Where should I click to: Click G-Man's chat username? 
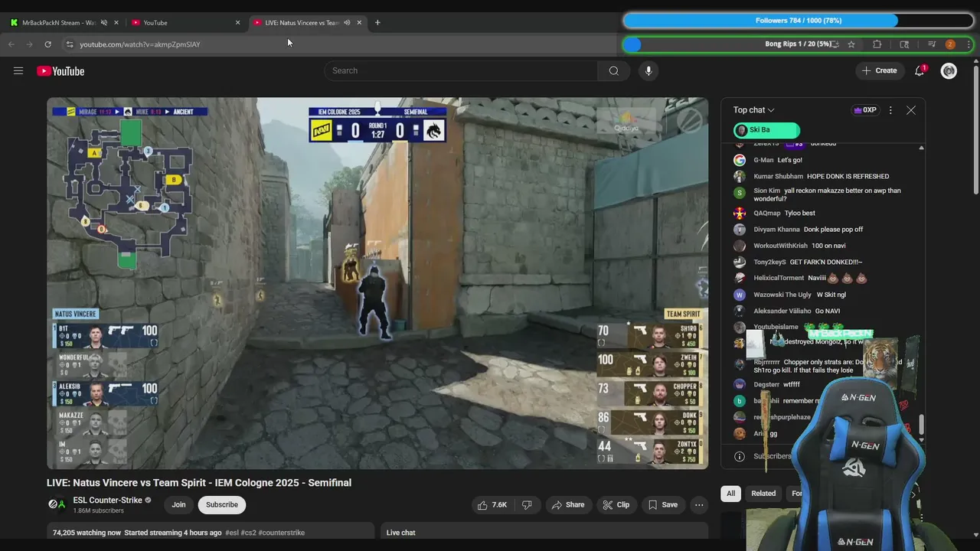(763, 160)
